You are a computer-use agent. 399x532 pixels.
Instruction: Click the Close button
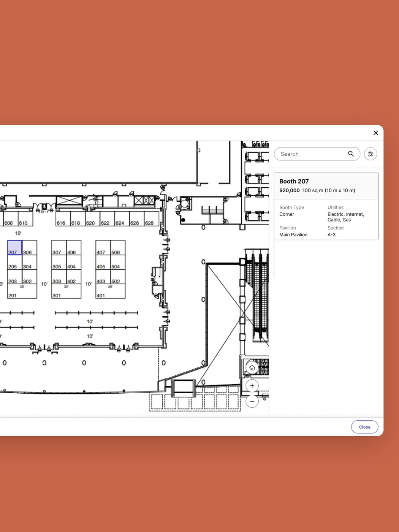click(364, 427)
